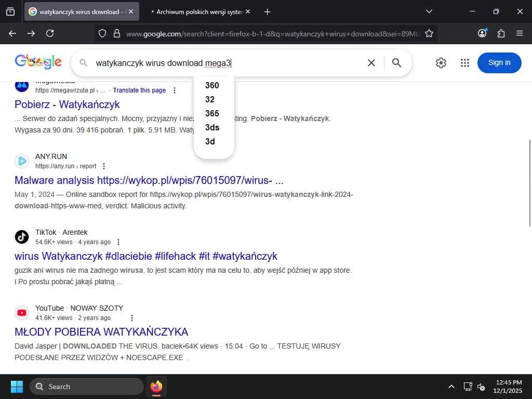
Task: Switch to Archiwum polskich wersji tab
Action: 199,11
